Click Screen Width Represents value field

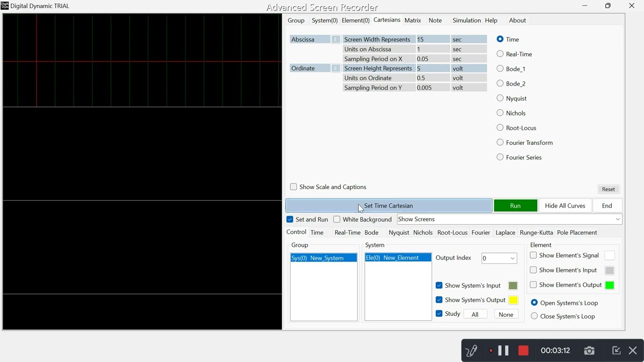coord(432,39)
